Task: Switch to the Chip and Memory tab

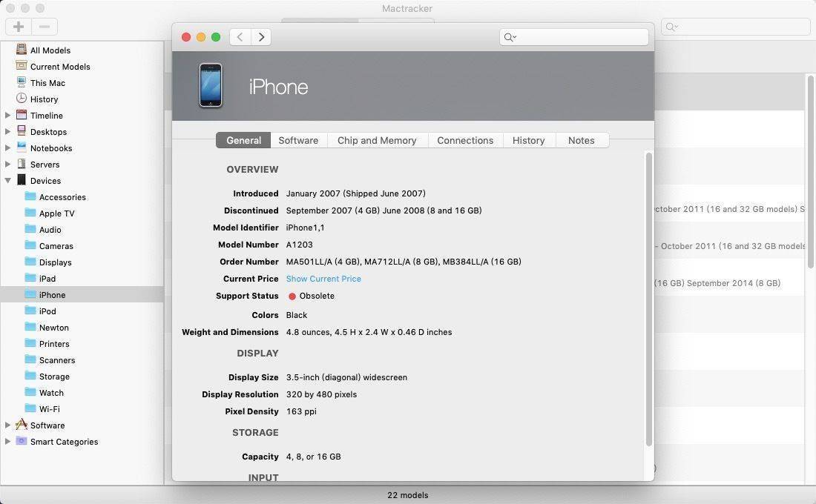Action: 377,140
